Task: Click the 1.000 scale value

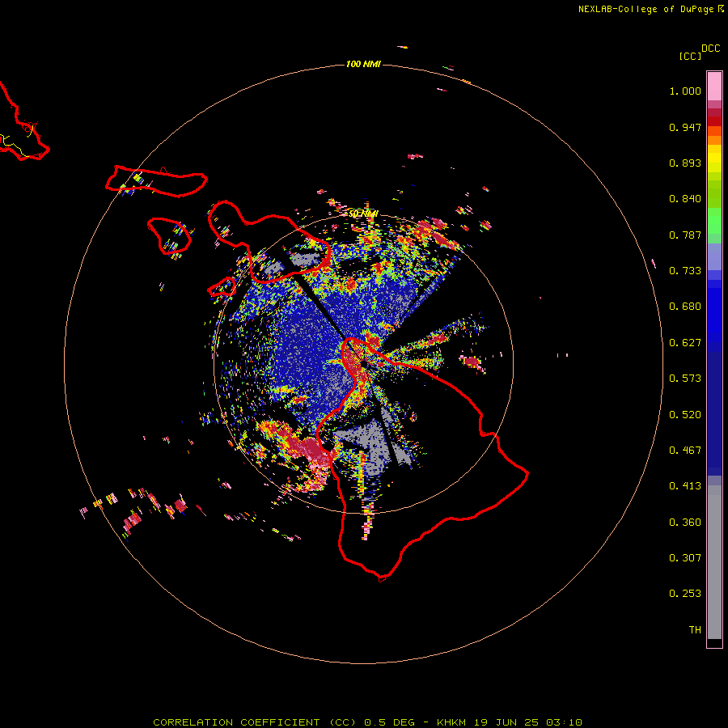Action: [x=685, y=91]
